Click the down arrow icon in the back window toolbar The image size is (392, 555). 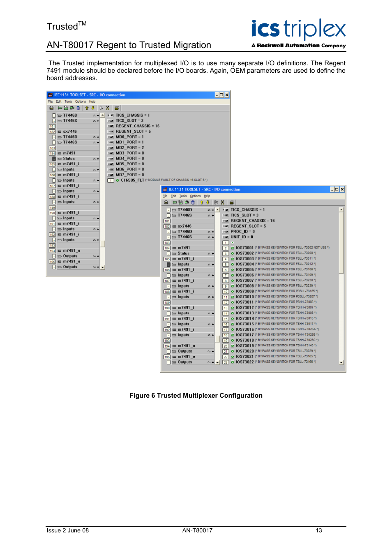pyautogui.click(x=92, y=108)
